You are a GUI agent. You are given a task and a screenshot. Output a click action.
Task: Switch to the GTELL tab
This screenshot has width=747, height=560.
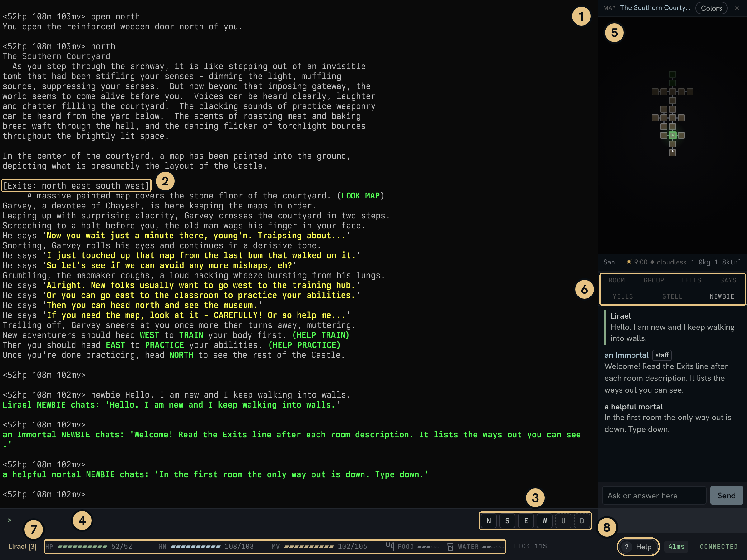[x=672, y=296]
